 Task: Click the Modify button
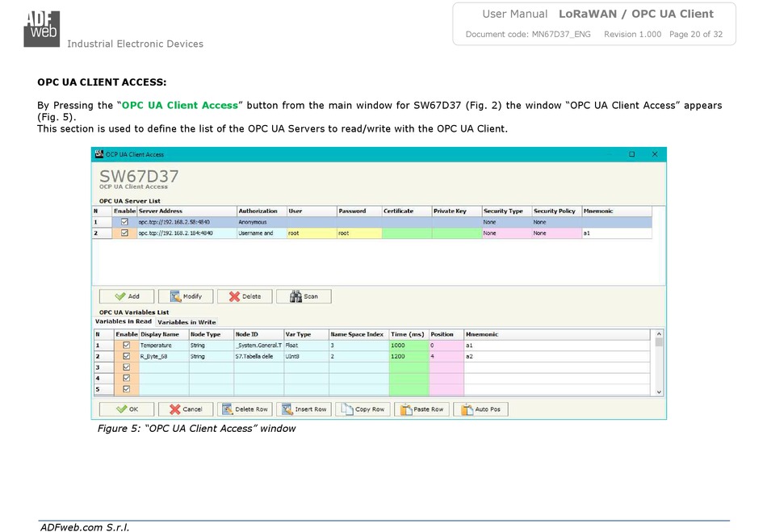pyautogui.click(x=186, y=296)
